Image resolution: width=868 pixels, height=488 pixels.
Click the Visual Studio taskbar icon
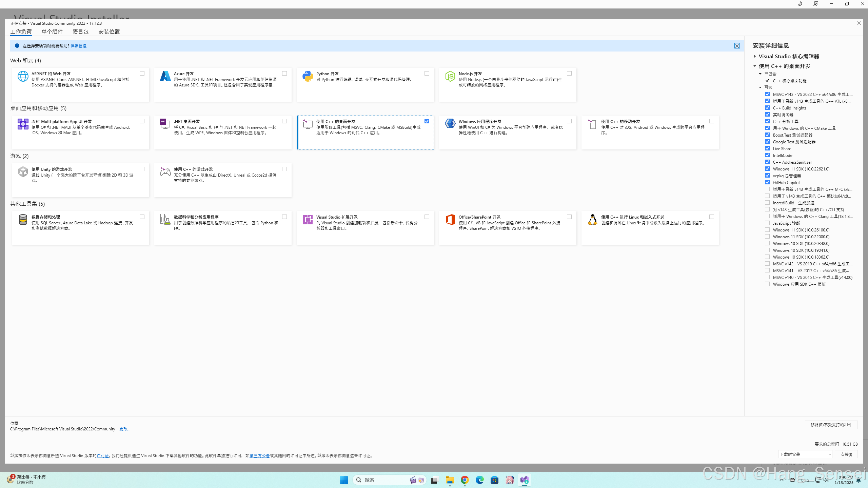coord(524,480)
